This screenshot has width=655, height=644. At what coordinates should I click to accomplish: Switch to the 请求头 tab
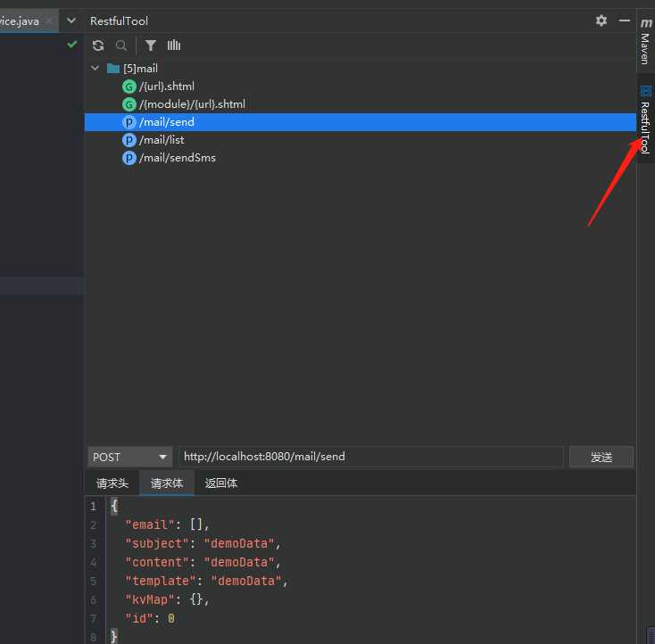112,483
